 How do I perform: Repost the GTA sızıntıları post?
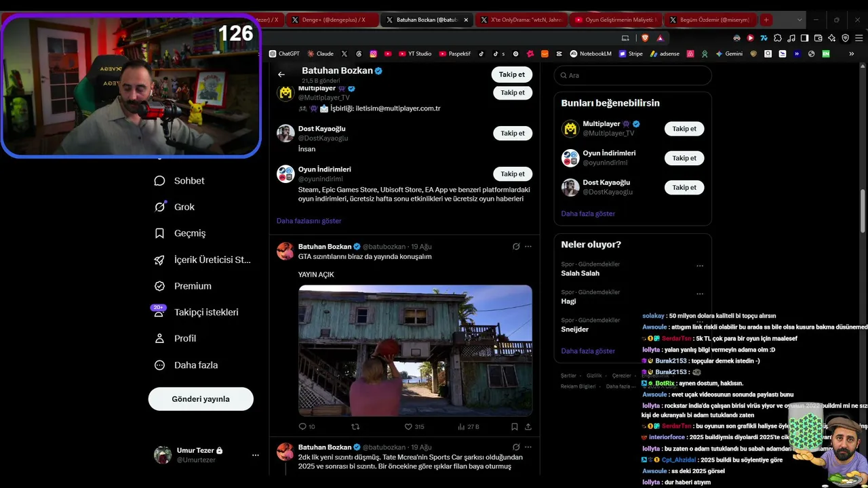tap(355, 426)
